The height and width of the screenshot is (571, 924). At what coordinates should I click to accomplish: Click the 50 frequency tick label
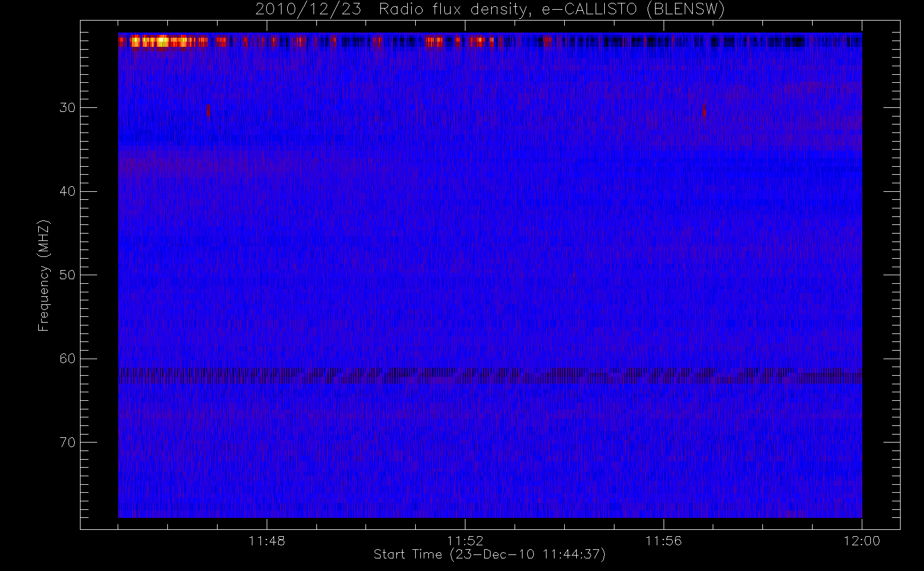(x=67, y=275)
